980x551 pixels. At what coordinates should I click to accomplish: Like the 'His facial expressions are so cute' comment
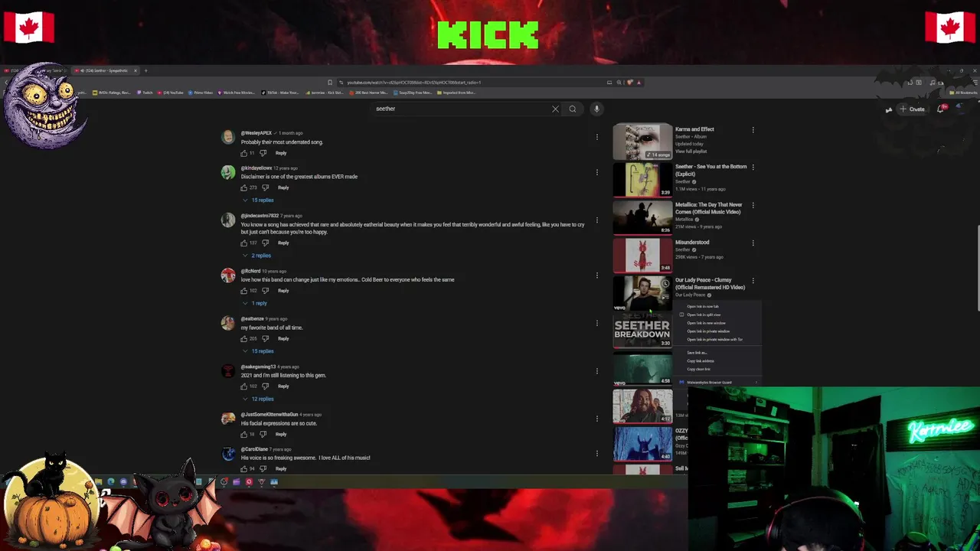click(x=244, y=434)
